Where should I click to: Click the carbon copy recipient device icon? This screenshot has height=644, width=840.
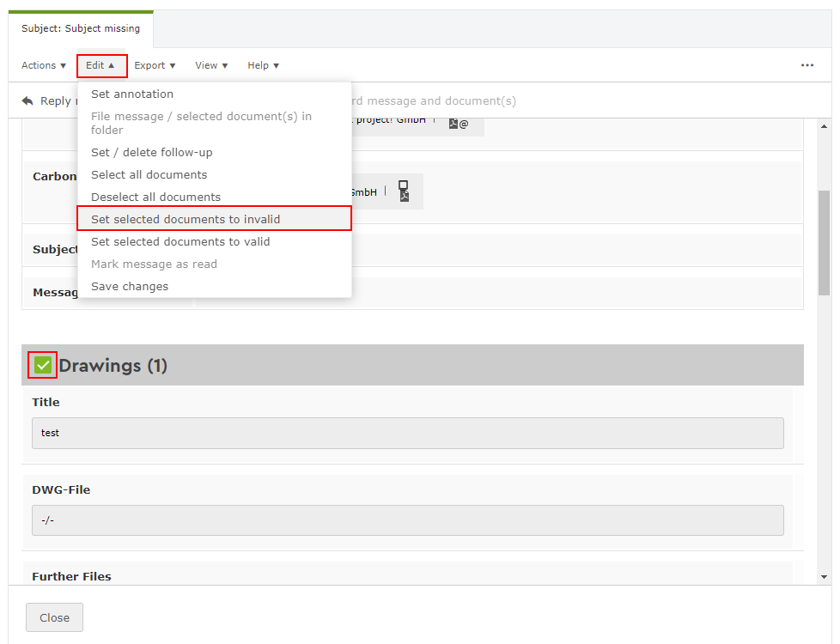[x=404, y=191]
